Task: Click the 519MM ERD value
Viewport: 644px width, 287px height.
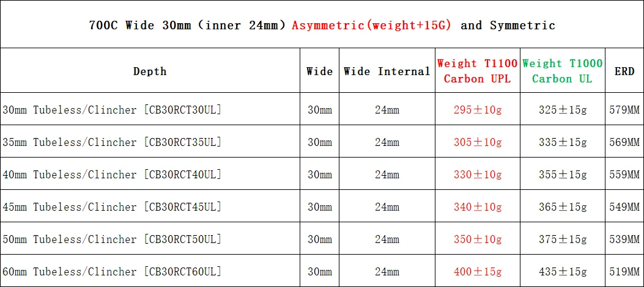Action: pyautogui.click(x=624, y=271)
